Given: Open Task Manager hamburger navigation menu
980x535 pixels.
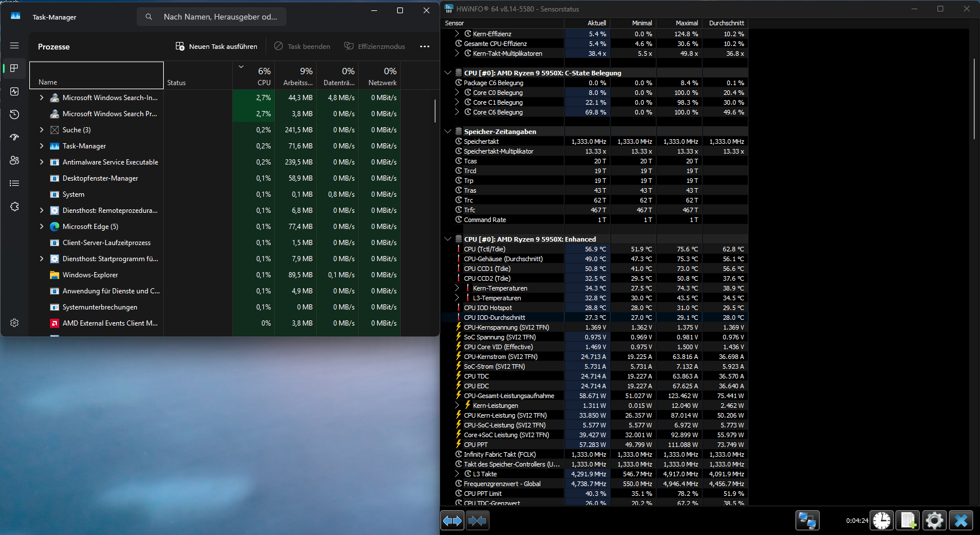Looking at the screenshot, I should click(x=14, y=45).
